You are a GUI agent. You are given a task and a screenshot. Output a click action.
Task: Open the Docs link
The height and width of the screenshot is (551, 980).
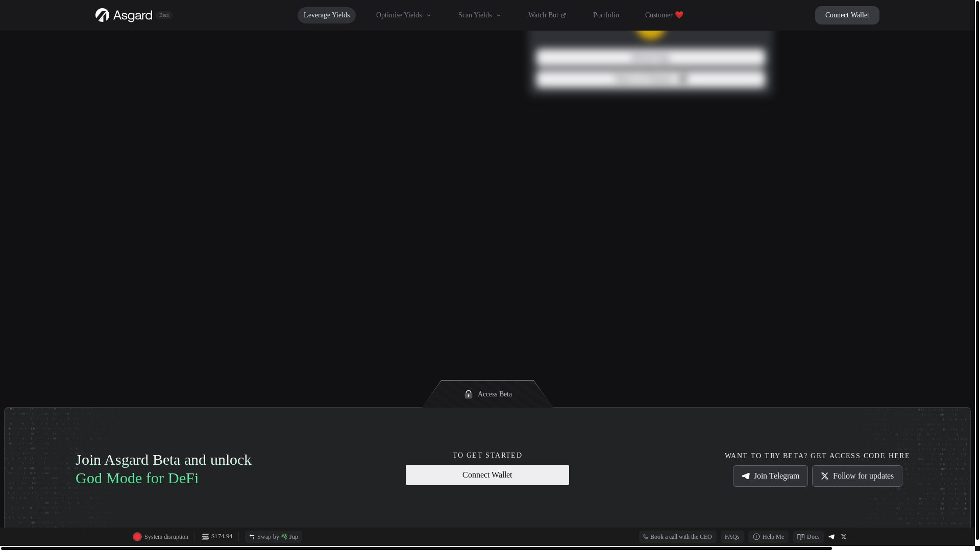tap(808, 537)
